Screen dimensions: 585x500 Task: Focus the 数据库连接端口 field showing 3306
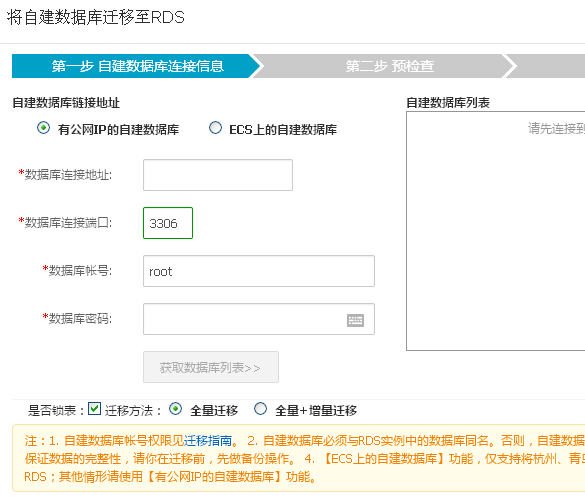(x=168, y=223)
